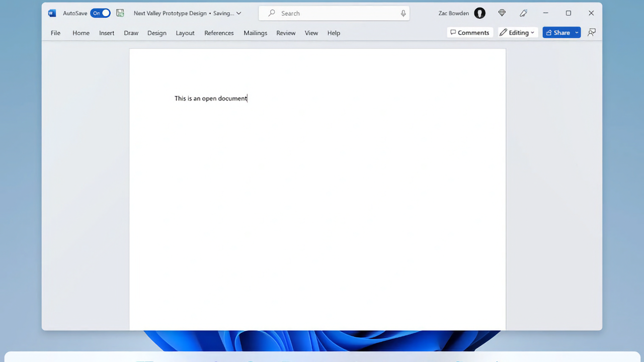Click the Comments button
The image size is (644, 362).
coord(469,33)
